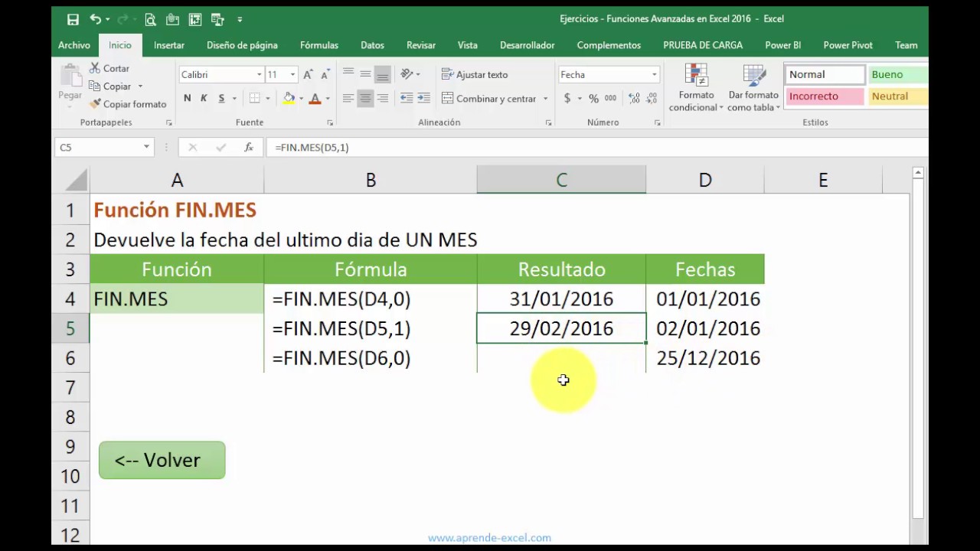Align cell text to the right
The image size is (980, 551).
click(382, 98)
